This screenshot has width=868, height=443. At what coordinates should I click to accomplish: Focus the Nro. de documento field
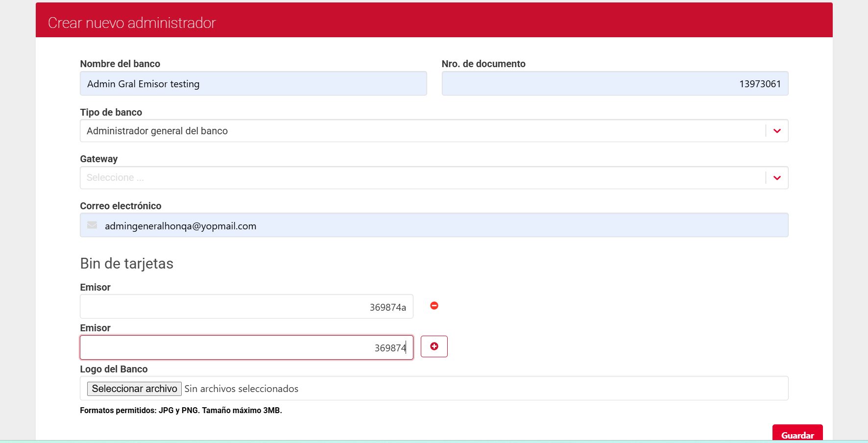point(614,84)
